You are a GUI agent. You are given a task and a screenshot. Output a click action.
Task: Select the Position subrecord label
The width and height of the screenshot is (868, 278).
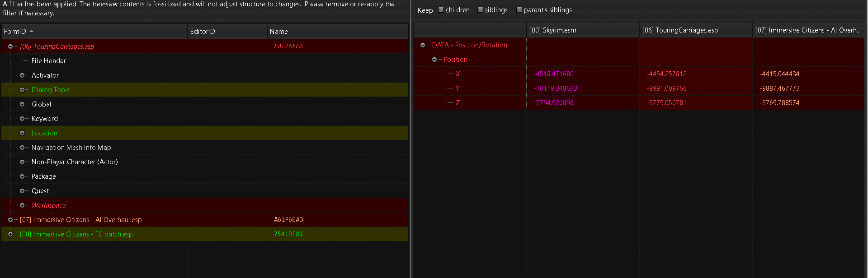pos(455,60)
